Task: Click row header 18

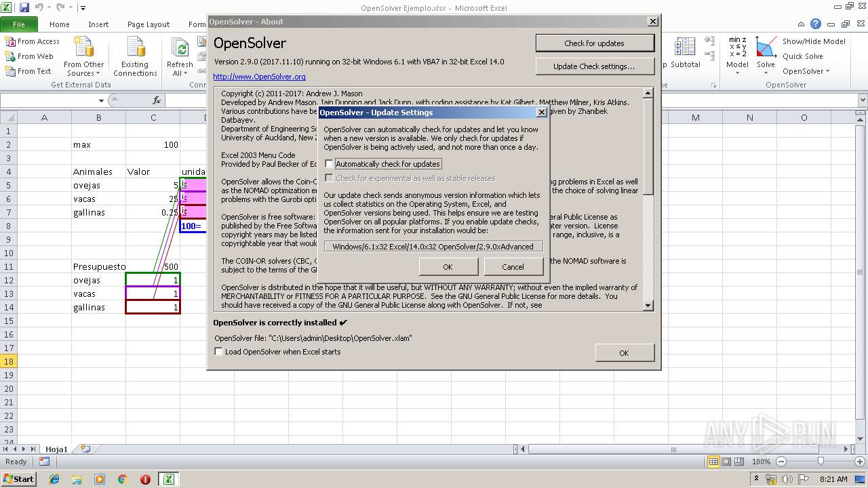Action: click(x=9, y=361)
